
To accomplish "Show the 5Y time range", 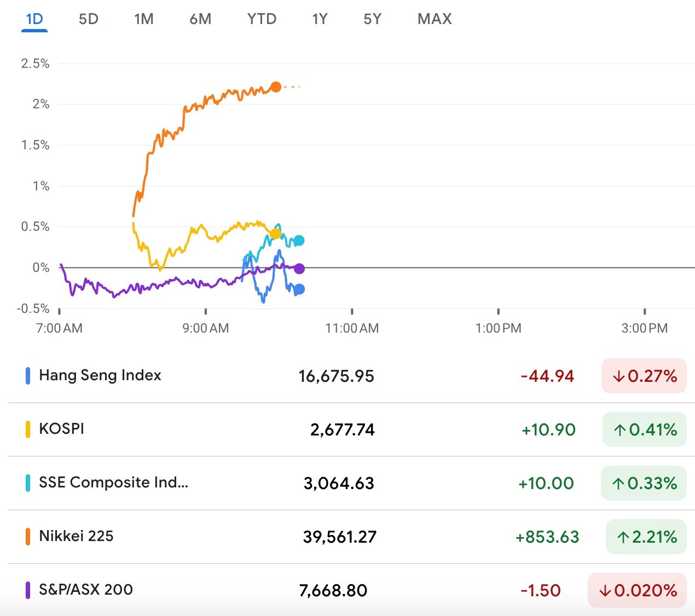I will click(x=372, y=19).
